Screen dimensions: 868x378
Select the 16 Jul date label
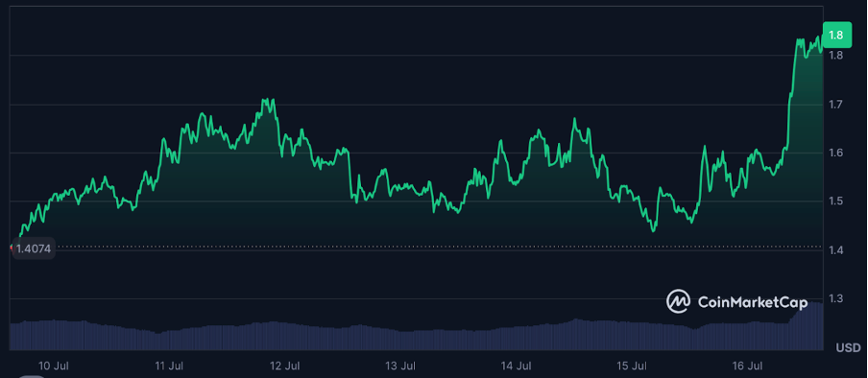pos(747,366)
